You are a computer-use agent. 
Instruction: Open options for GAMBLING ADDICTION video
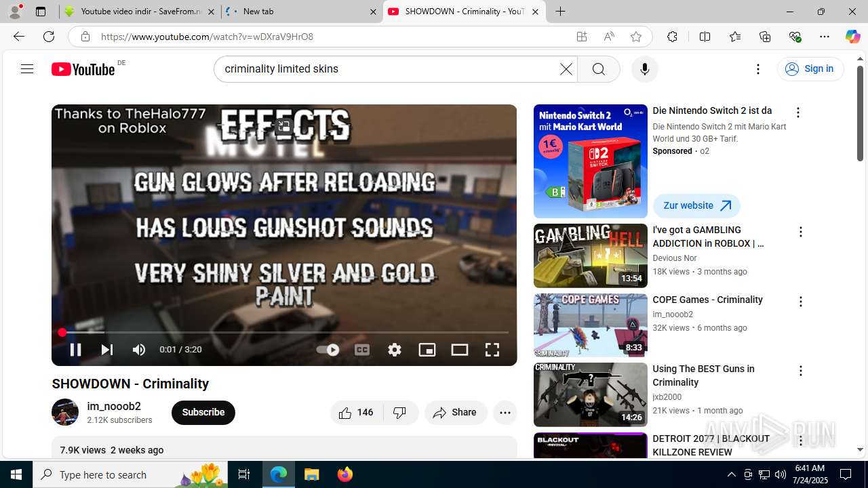(x=800, y=232)
